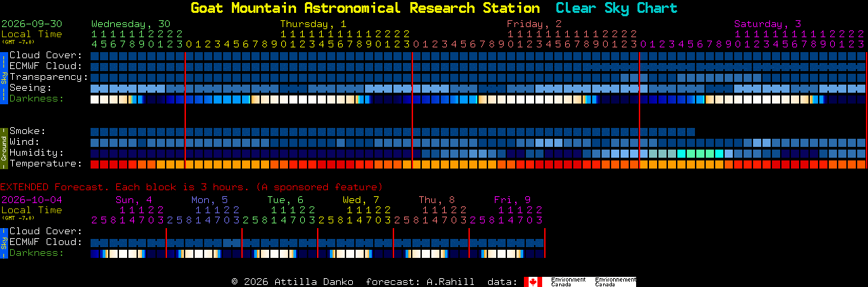Click the Wind row label
The height and width of the screenshot is (287, 868).
(24, 142)
